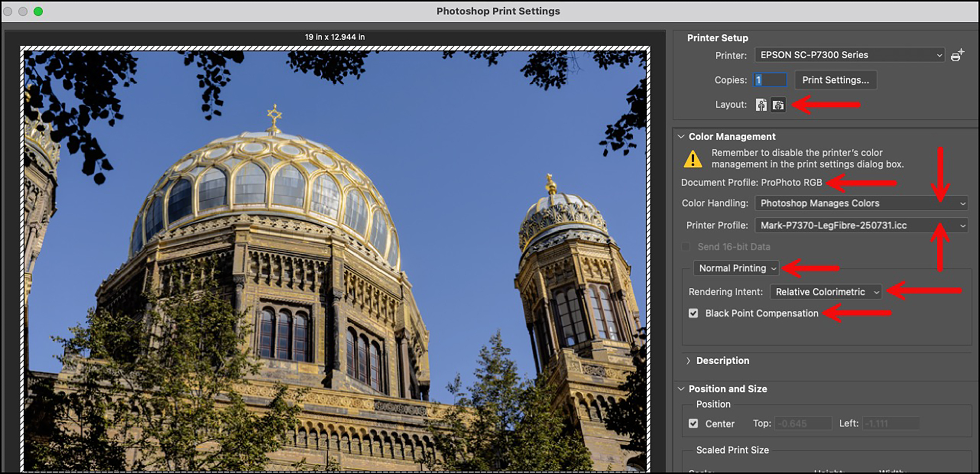Viewport: 980px width, 474px height.
Task: Open the Rendering Intent dropdown
Action: coord(826,292)
